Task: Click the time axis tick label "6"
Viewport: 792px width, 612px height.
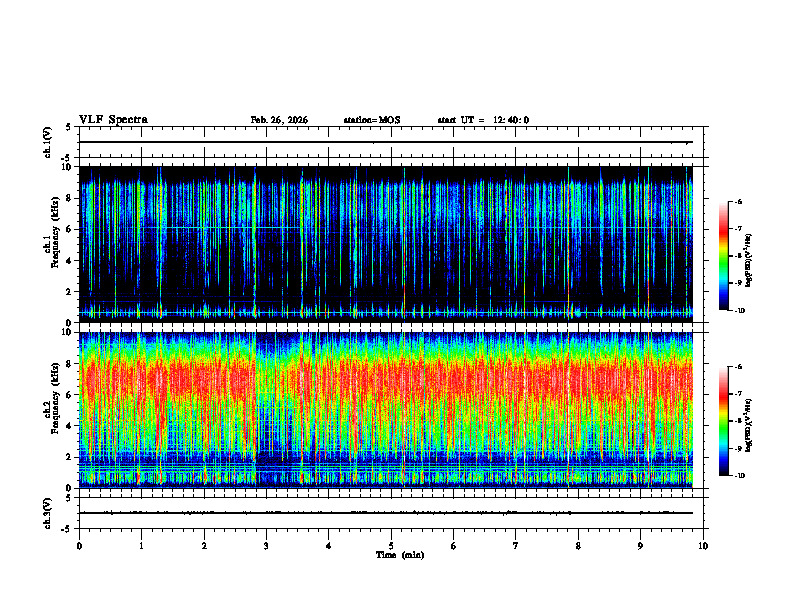Action: [454, 546]
